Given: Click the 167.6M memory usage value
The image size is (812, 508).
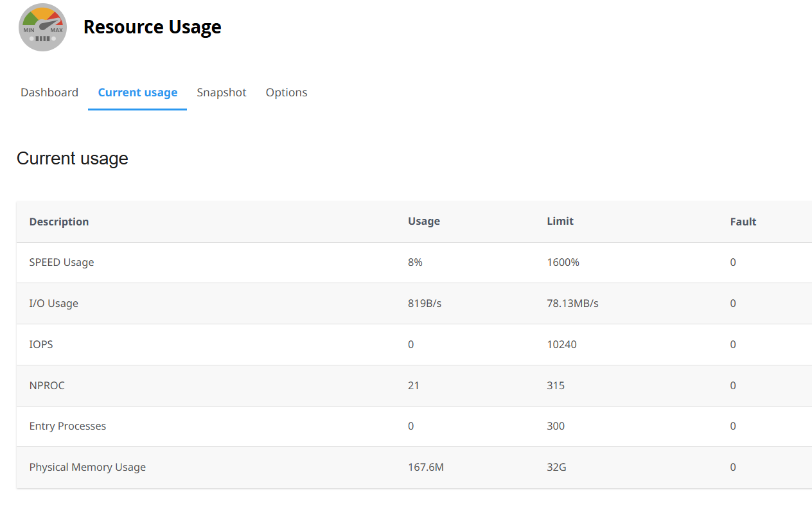Looking at the screenshot, I should click(x=426, y=467).
